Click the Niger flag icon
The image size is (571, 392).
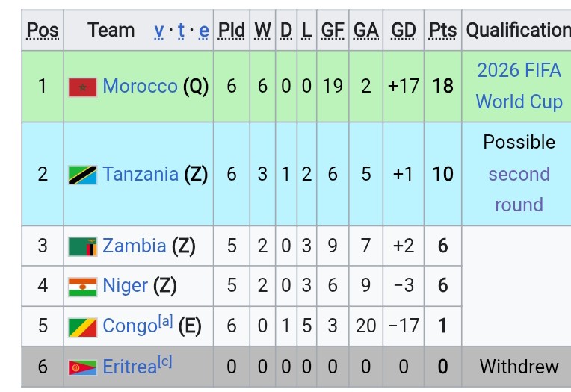[83, 287]
